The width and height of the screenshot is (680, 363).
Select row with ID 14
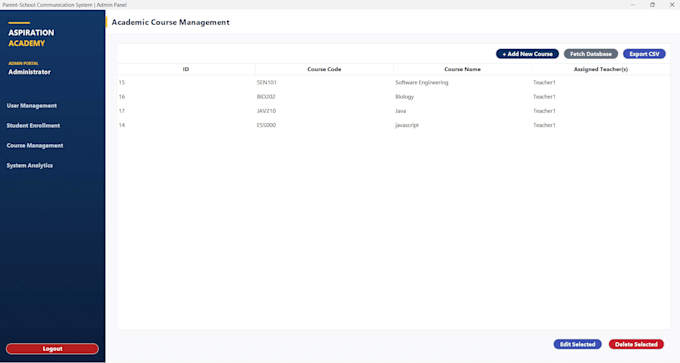(x=393, y=125)
